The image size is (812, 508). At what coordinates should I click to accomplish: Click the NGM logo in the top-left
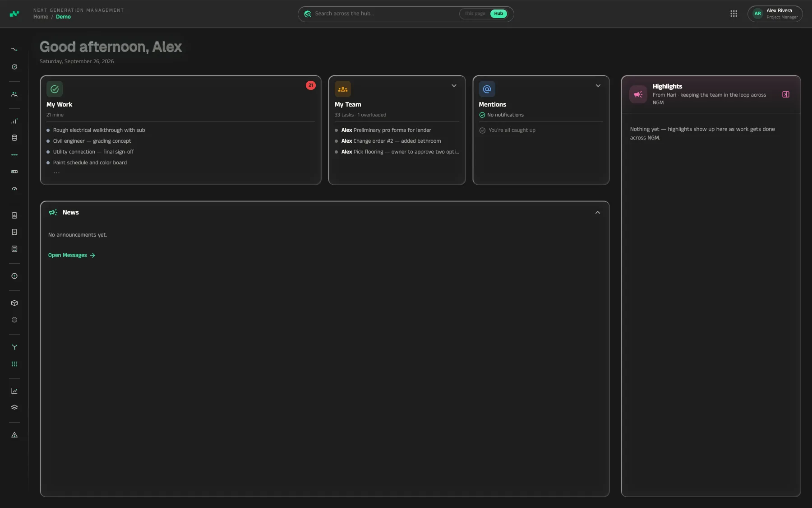point(14,14)
